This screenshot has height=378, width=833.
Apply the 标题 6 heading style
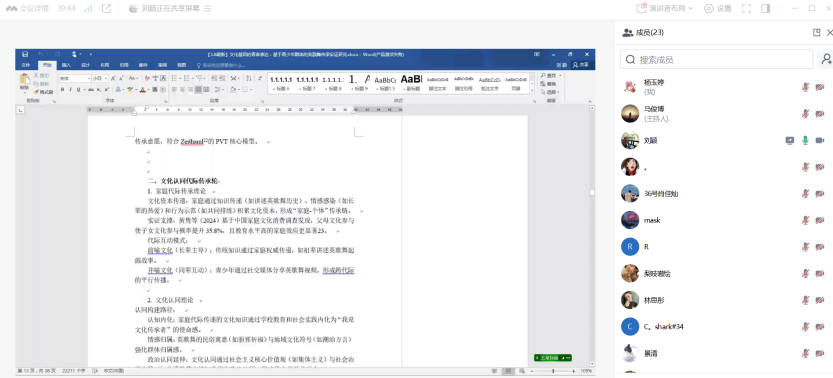point(280,83)
